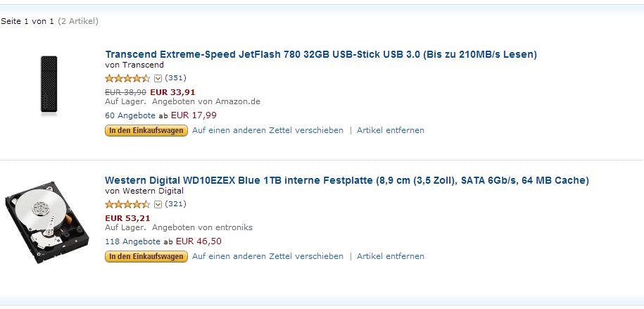
Task: Click the EUR 53,21 price of the hard drive
Action: [x=127, y=217]
